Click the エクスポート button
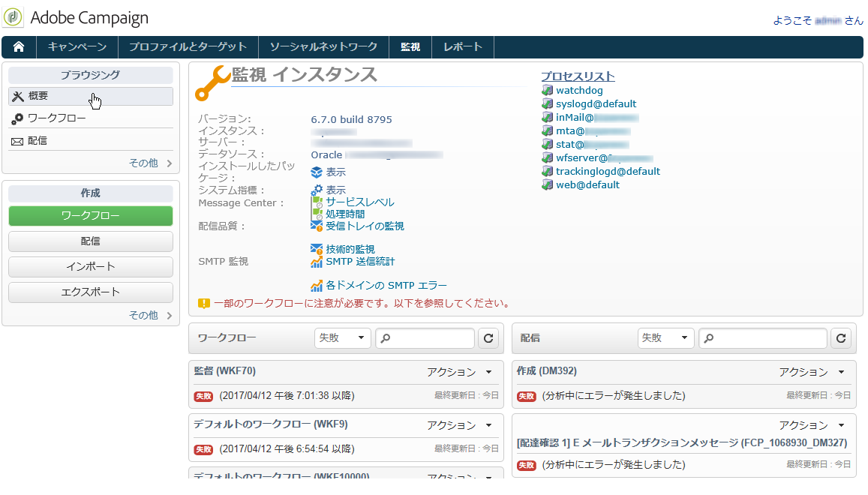 click(x=91, y=292)
